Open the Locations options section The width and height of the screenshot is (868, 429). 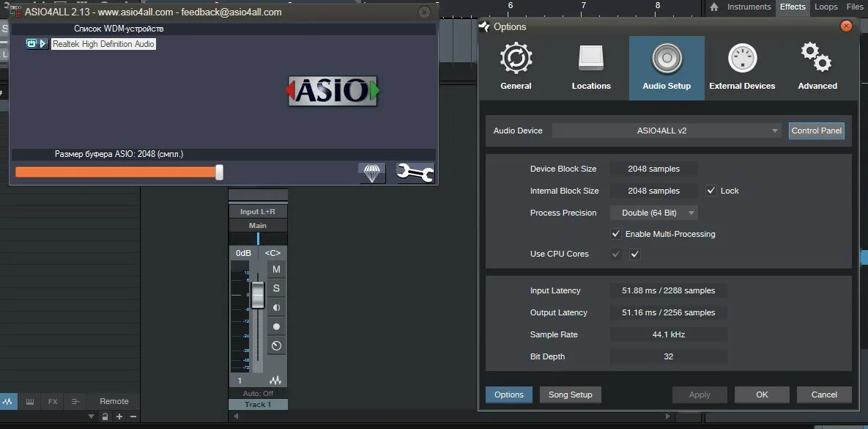tap(591, 67)
